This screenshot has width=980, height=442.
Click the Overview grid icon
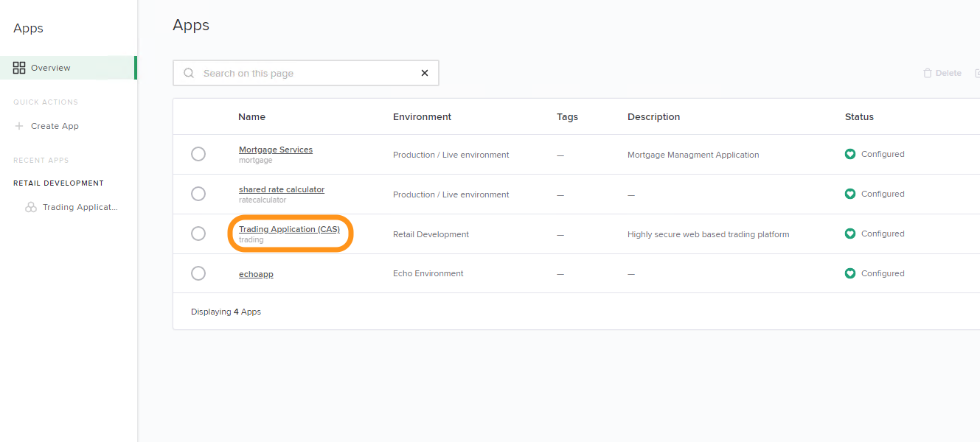19,68
